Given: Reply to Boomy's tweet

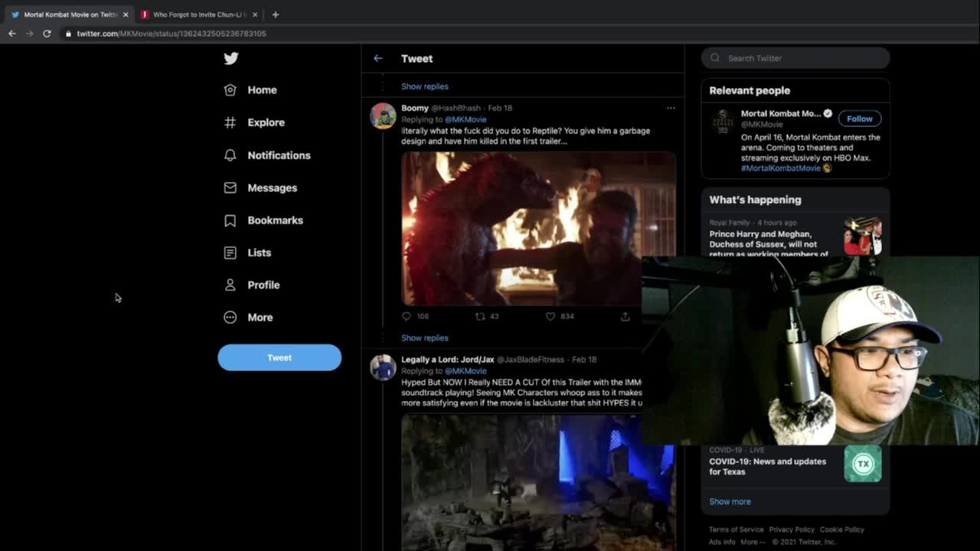Looking at the screenshot, I should coord(407,316).
